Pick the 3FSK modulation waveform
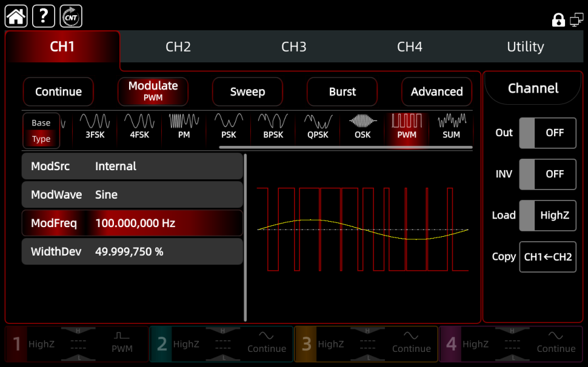Viewport: 588px width, 367px height. tap(95, 127)
